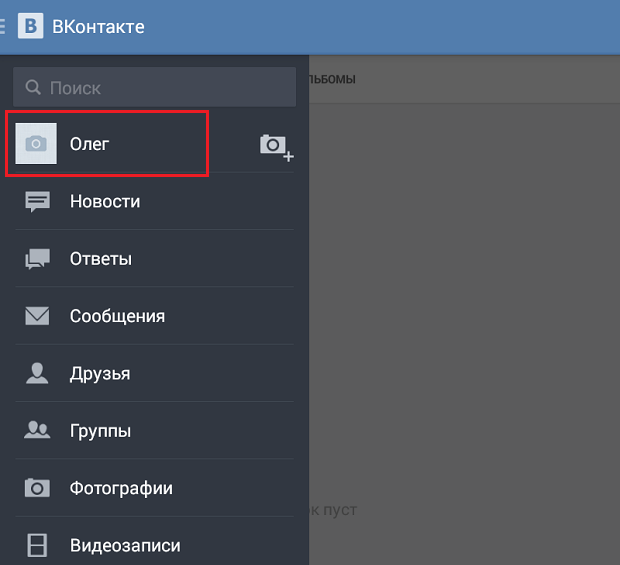Open the Олег profile entry
The image size is (620, 565).
[107, 144]
